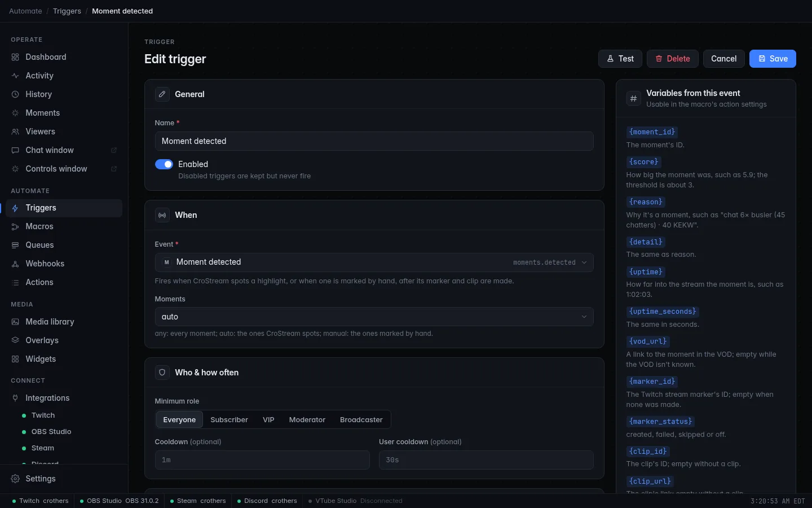Open the Automate breadcrumb link
Viewport: 812px width, 508px height.
25,11
